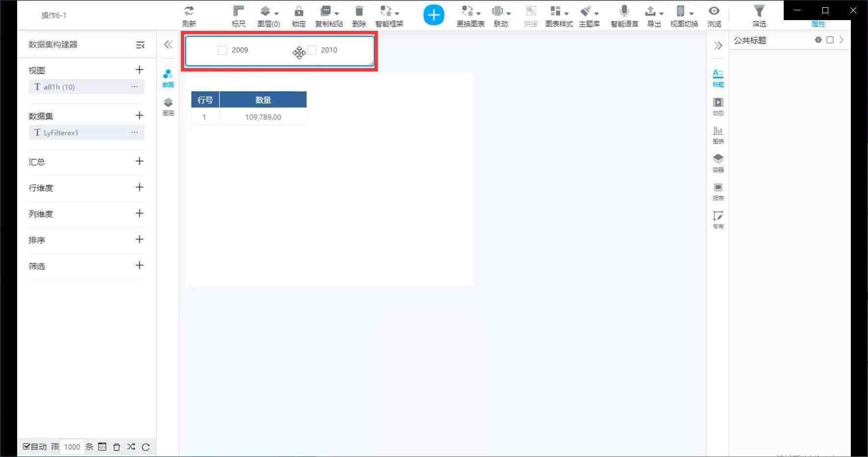Collapse left panel with double chevron

click(x=168, y=45)
